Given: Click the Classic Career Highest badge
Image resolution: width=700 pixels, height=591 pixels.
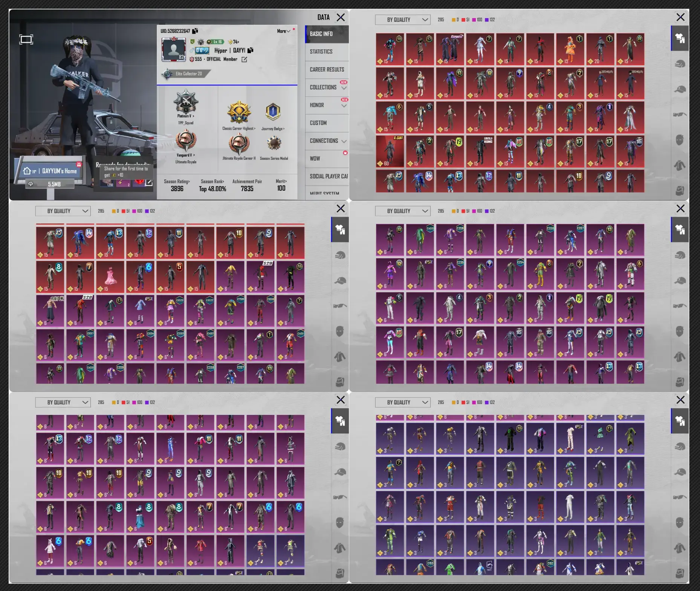Looking at the screenshot, I should tap(238, 112).
